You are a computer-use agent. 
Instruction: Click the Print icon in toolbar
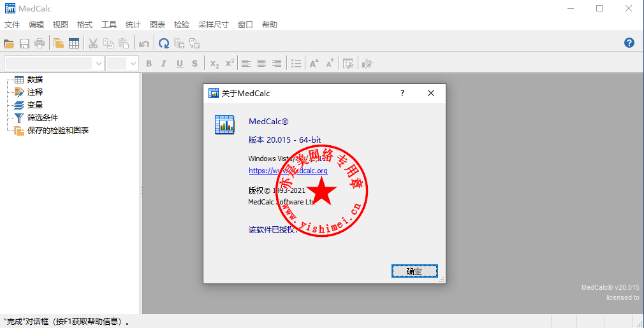click(x=40, y=43)
